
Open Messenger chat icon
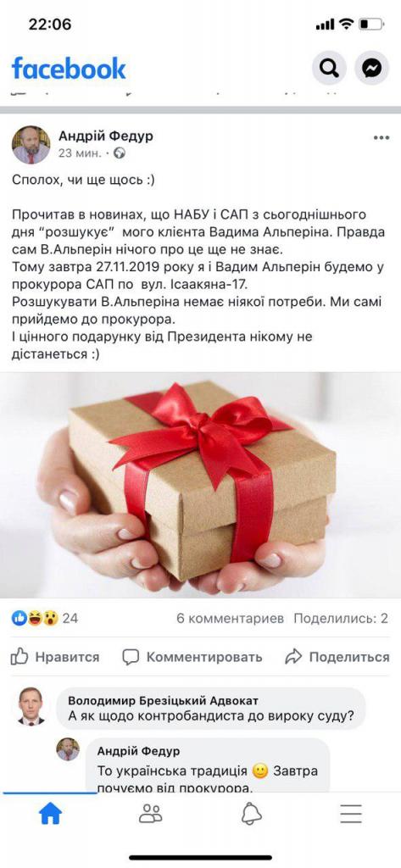tap(371, 68)
